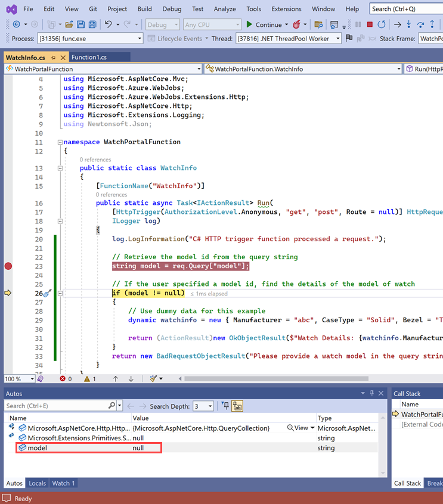Click the Show Next Statement arrow
Viewport: 443px width, 504px height.
(397, 24)
